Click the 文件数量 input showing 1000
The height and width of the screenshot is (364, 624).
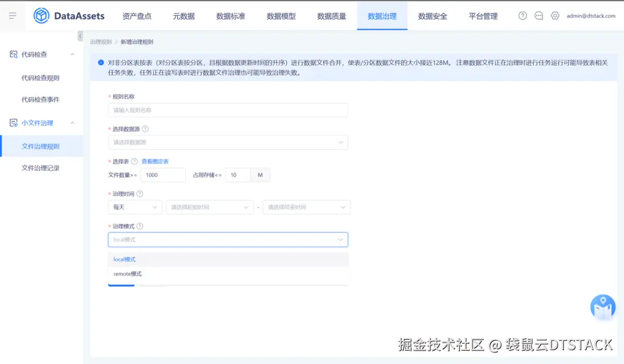(163, 175)
